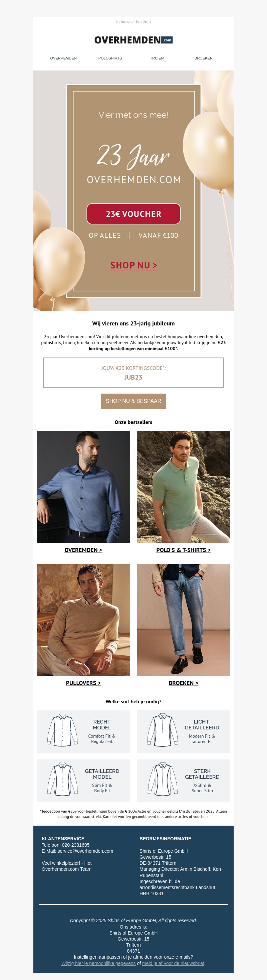The width and height of the screenshot is (267, 980).
Task: Go to the Truien category
Action: (157, 58)
